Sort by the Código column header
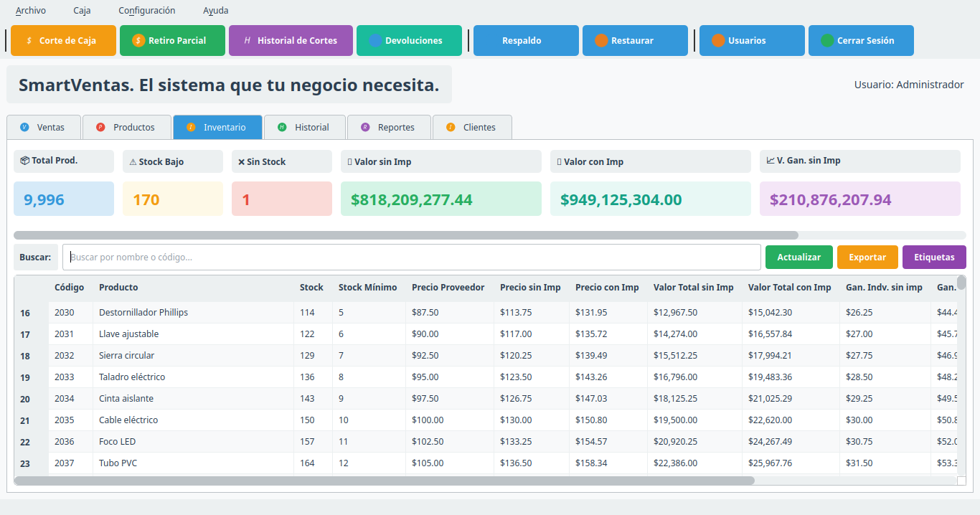 70,287
